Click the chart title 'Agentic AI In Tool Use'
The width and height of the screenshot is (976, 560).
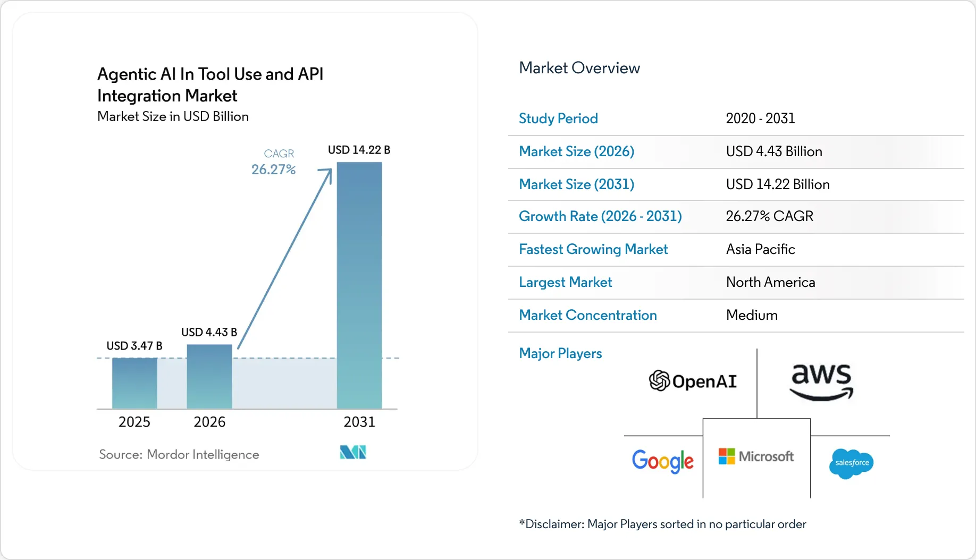(211, 84)
